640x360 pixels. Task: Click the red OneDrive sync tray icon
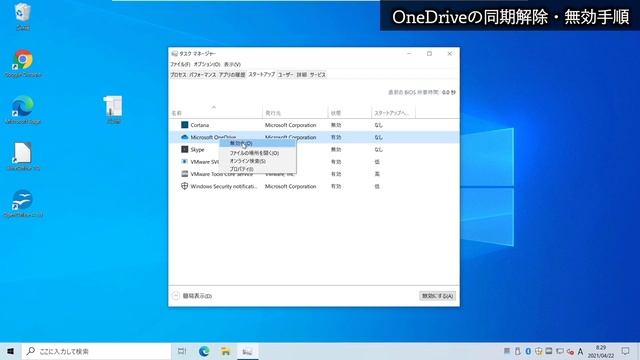570,351
